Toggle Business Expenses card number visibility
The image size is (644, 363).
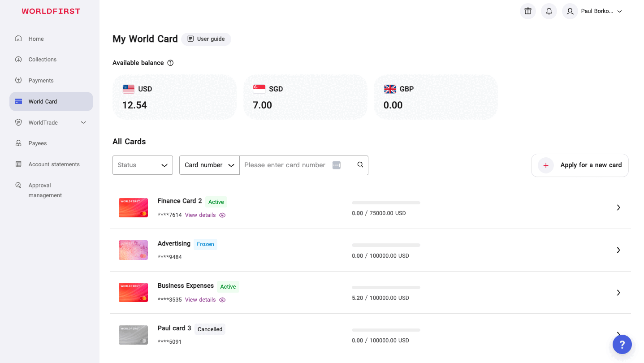click(222, 300)
